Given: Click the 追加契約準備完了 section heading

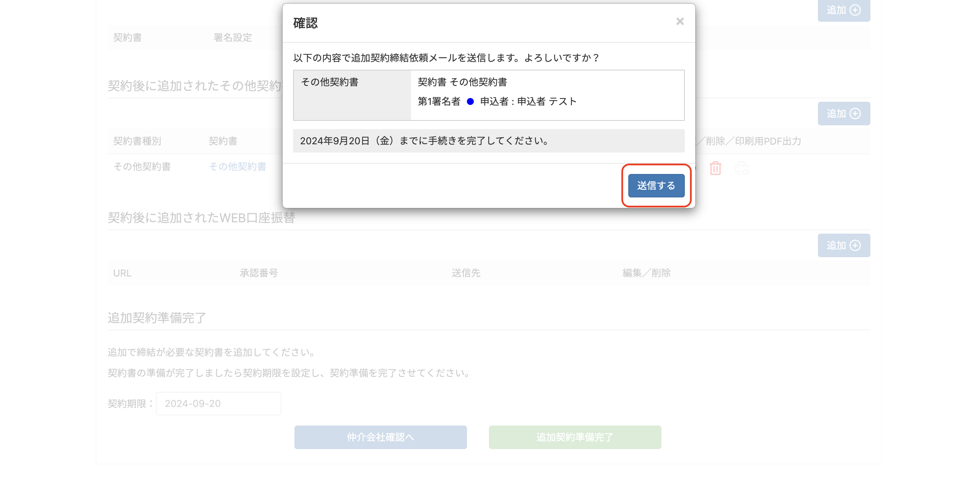Looking at the screenshot, I should (x=157, y=317).
